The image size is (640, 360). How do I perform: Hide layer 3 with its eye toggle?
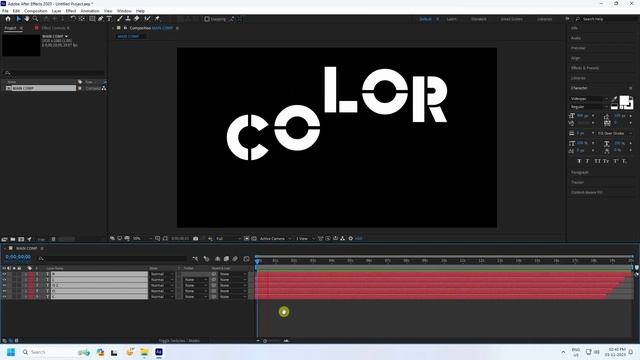pos(4,286)
